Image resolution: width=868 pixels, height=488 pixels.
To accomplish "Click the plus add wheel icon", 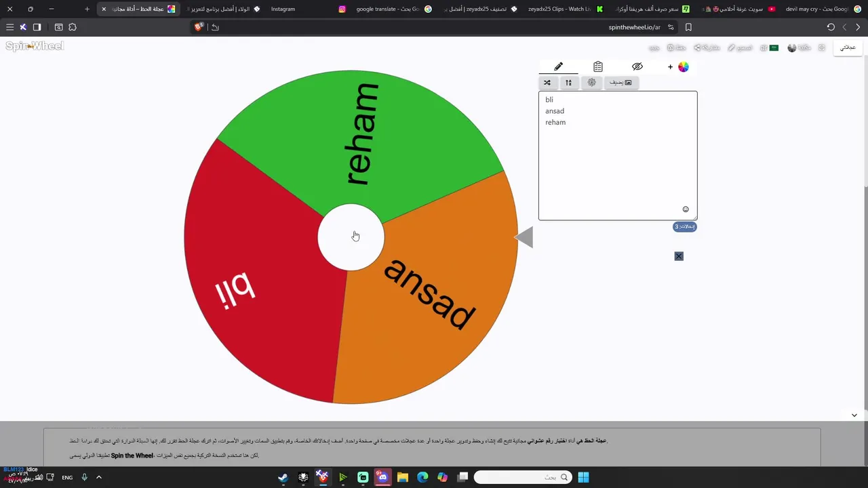I will point(670,66).
